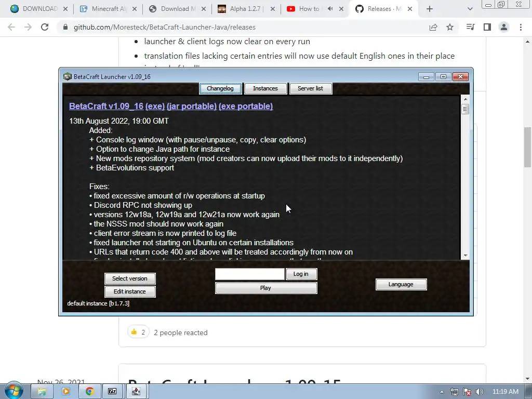Minimize the BetaCraft Launcher window
Image resolution: width=532 pixels, height=399 pixels.
(x=426, y=77)
